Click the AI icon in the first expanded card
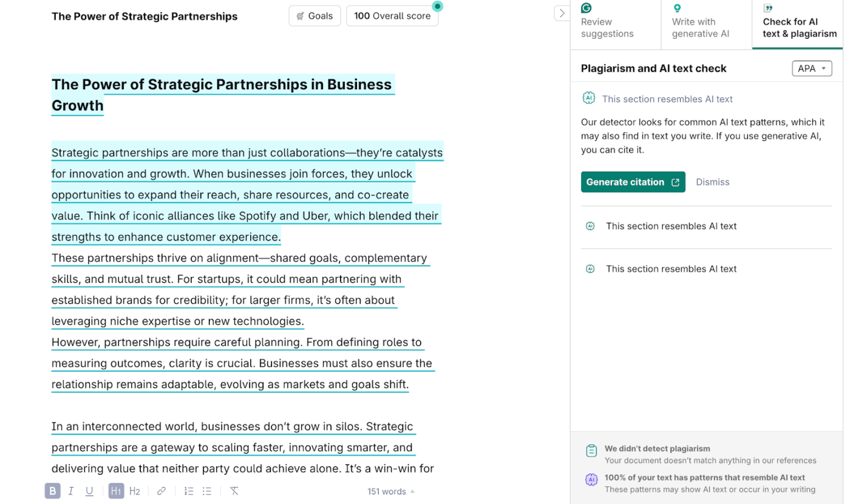 [588, 98]
